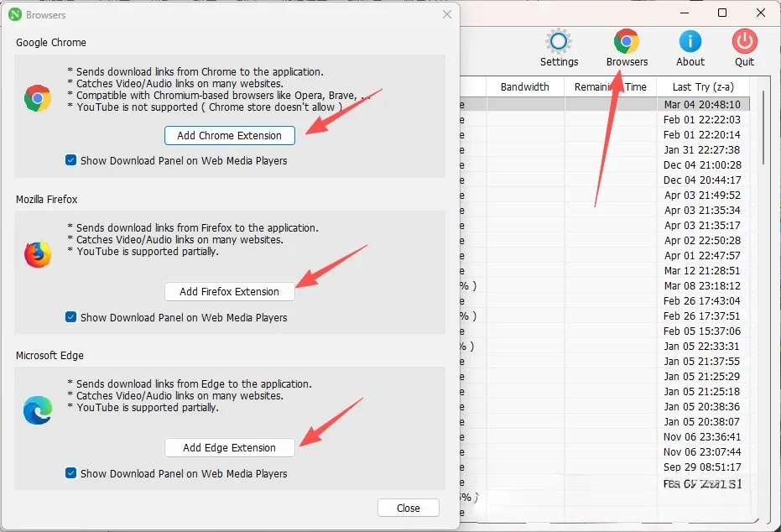
Task: Click the Google Chrome section heading
Action: [x=51, y=42]
